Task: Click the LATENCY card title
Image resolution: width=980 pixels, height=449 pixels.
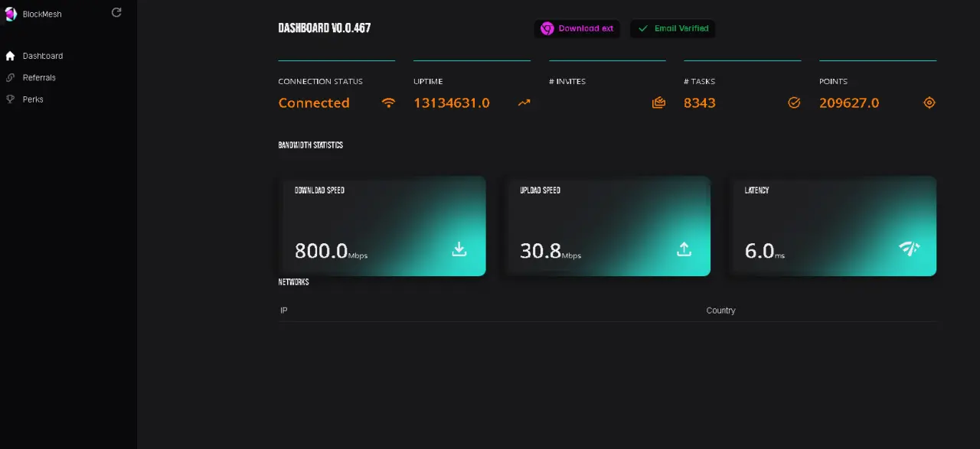Action: click(x=756, y=190)
